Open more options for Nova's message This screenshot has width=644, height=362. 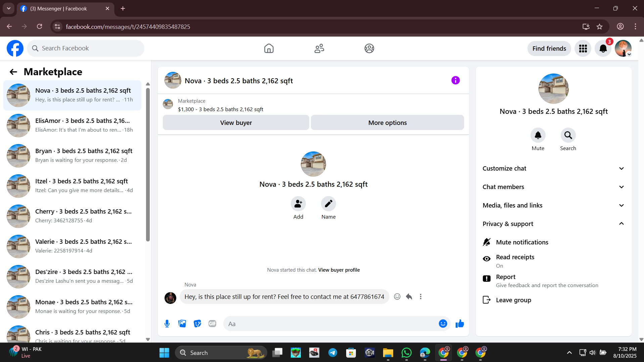[x=420, y=297]
